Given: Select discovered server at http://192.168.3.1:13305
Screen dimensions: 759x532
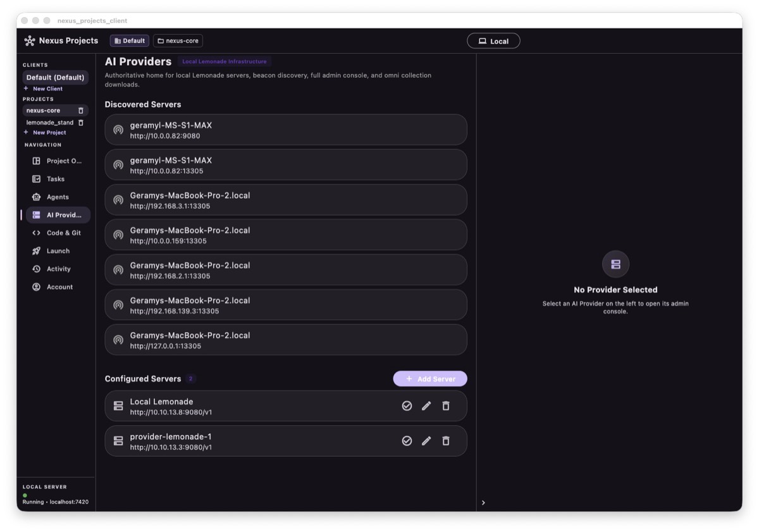Looking at the screenshot, I should coord(286,200).
